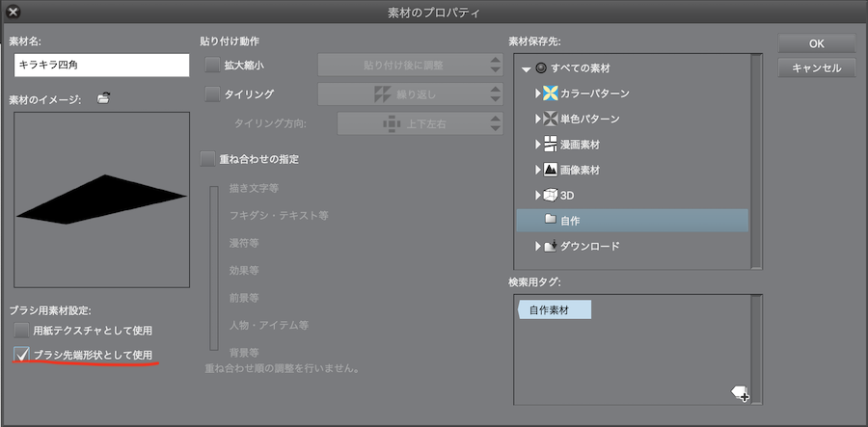Viewport: 868px width, 427px height.
Task: Click the キャンセル button
Action: (817, 68)
